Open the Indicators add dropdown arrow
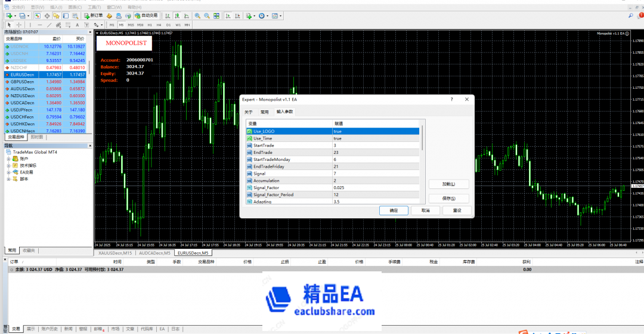644x334 pixels. pos(254,16)
